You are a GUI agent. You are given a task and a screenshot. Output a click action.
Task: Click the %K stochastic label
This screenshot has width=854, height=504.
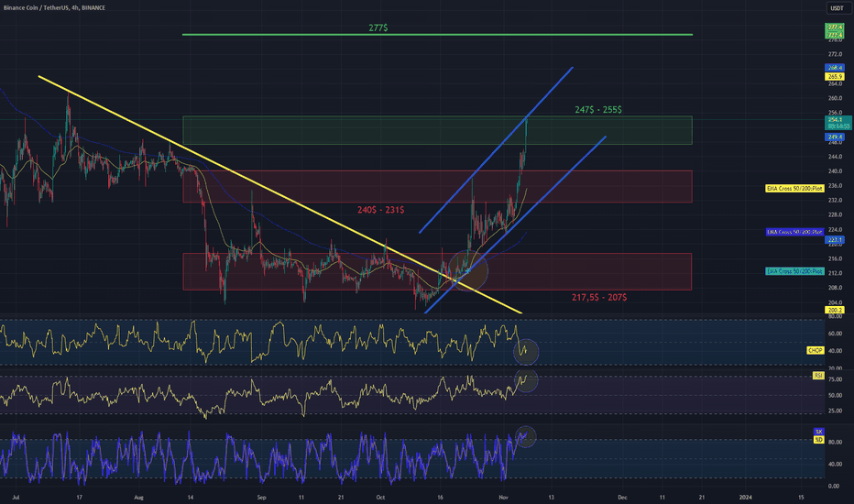tap(818, 432)
